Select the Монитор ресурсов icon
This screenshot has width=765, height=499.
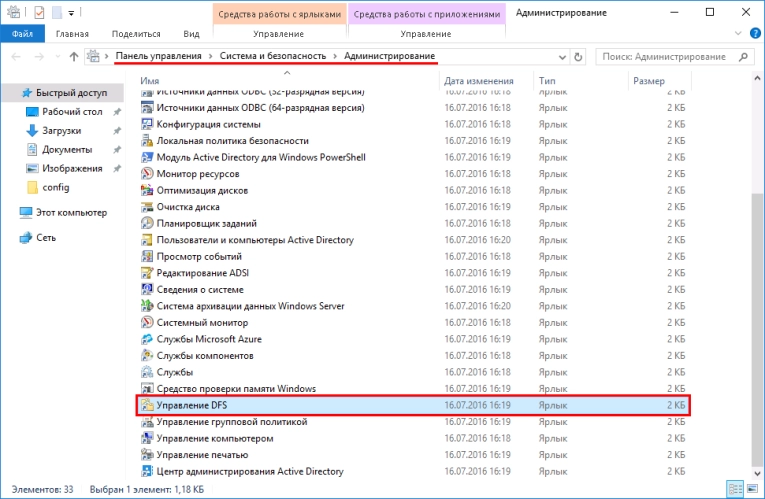tap(147, 174)
